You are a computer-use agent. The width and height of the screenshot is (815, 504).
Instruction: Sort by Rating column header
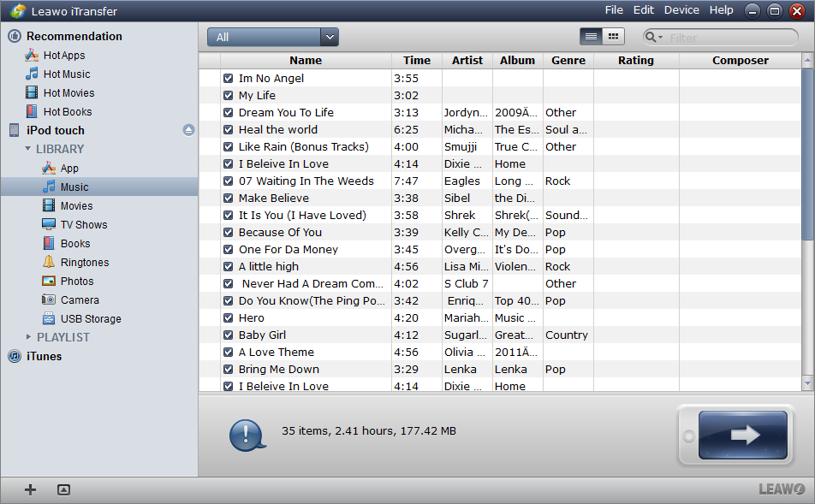pos(636,60)
